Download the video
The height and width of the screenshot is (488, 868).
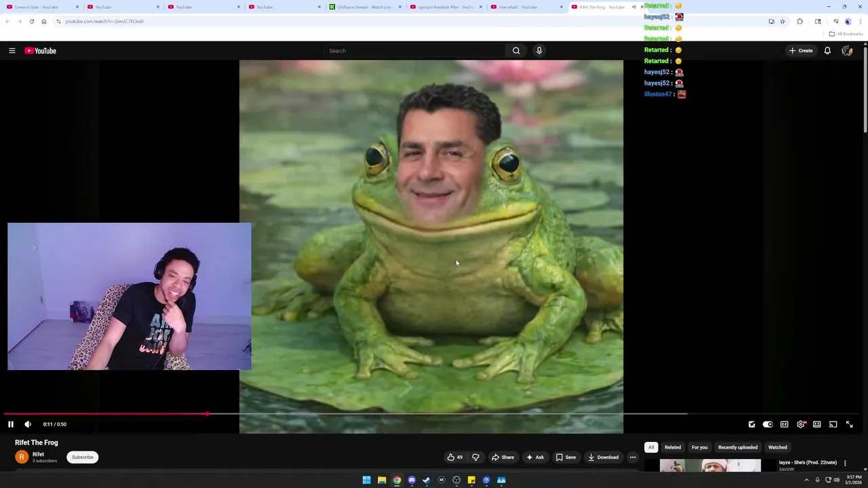(x=603, y=457)
